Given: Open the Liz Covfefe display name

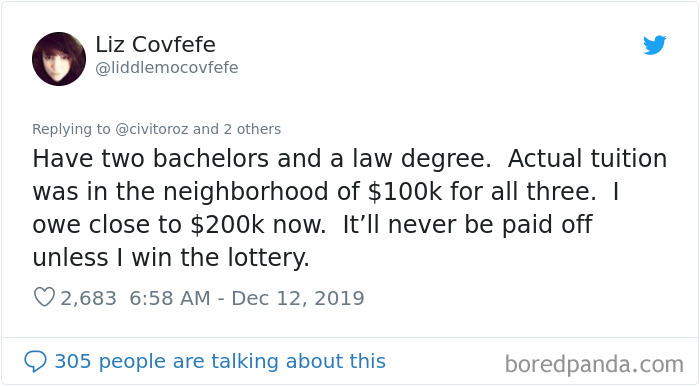Looking at the screenshot, I should [x=155, y=45].
